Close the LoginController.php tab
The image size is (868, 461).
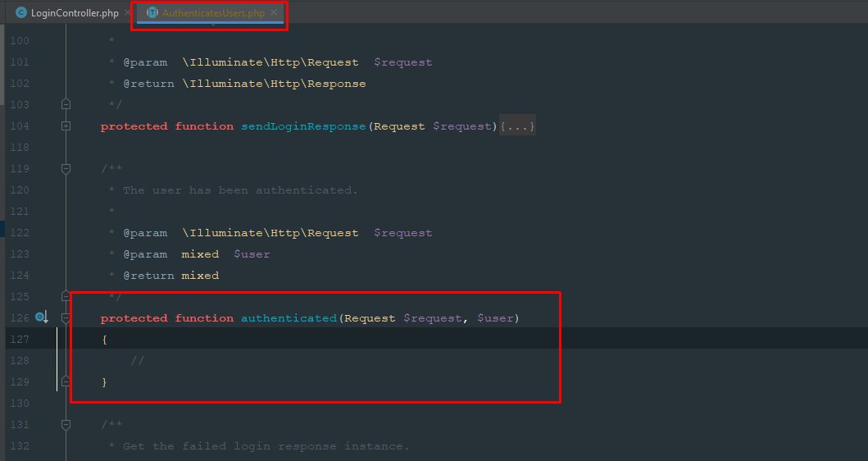click(x=127, y=12)
